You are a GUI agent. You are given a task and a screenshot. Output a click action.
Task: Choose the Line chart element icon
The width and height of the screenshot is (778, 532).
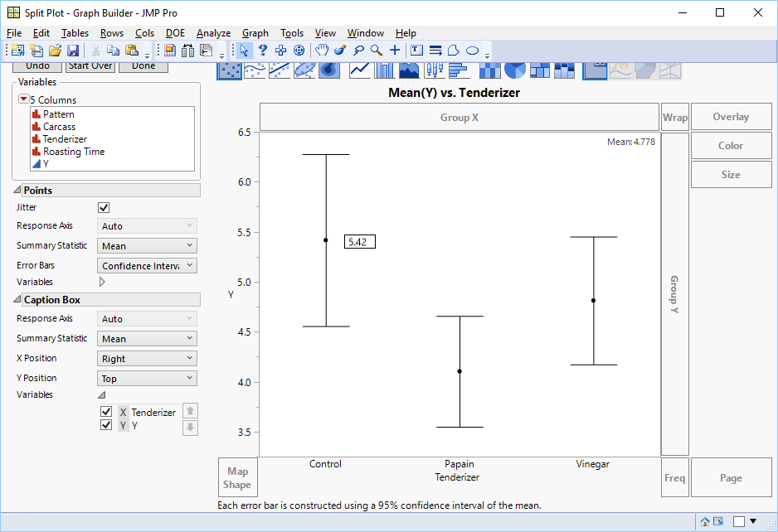coord(360,70)
